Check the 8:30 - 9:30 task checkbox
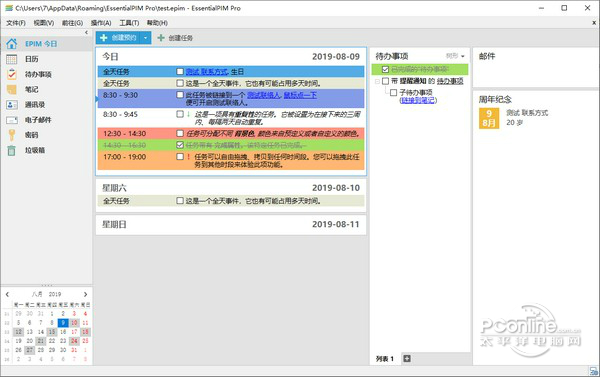The image size is (600, 377). [x=180, y=95]
